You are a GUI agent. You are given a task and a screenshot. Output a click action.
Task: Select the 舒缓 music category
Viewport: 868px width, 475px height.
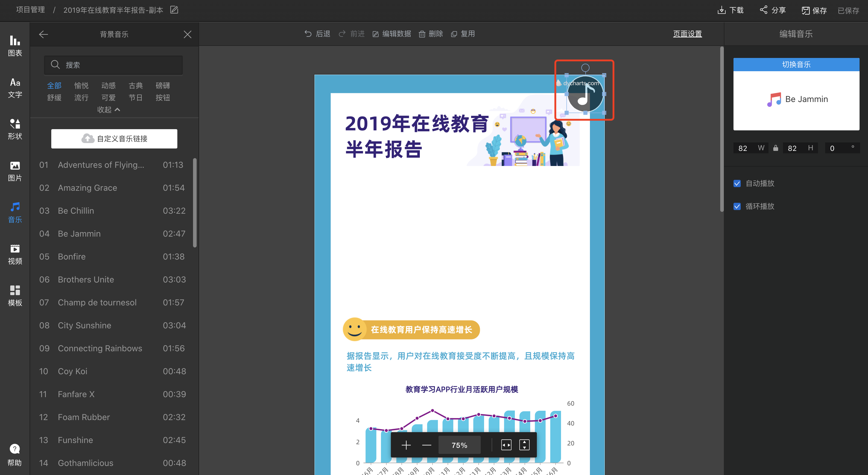point(54,98)
